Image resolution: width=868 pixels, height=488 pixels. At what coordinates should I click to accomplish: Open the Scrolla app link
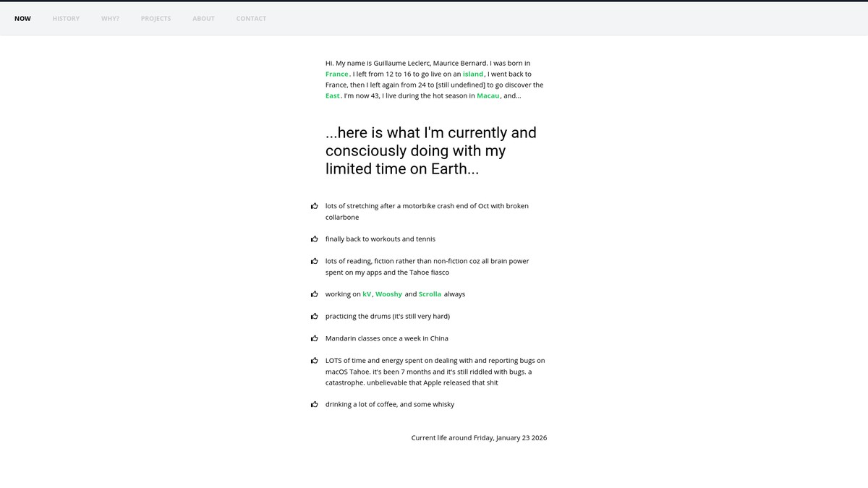tap(430, 294)
